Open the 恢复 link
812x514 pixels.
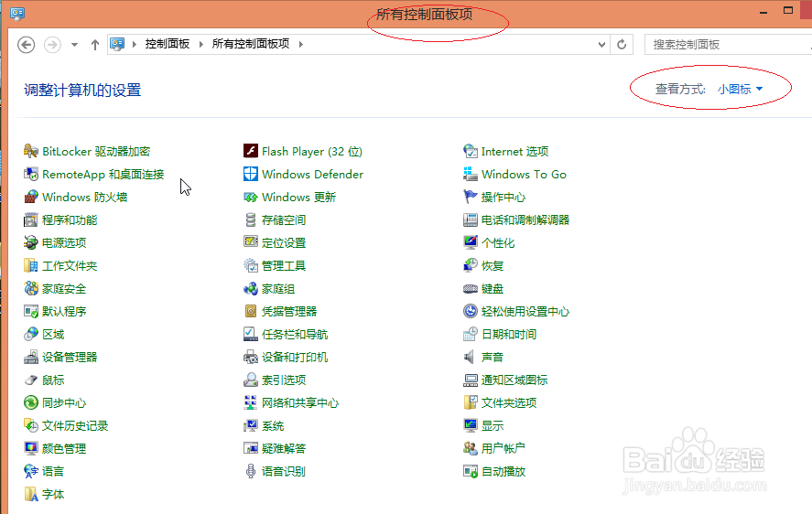click(x=493, y=266)
